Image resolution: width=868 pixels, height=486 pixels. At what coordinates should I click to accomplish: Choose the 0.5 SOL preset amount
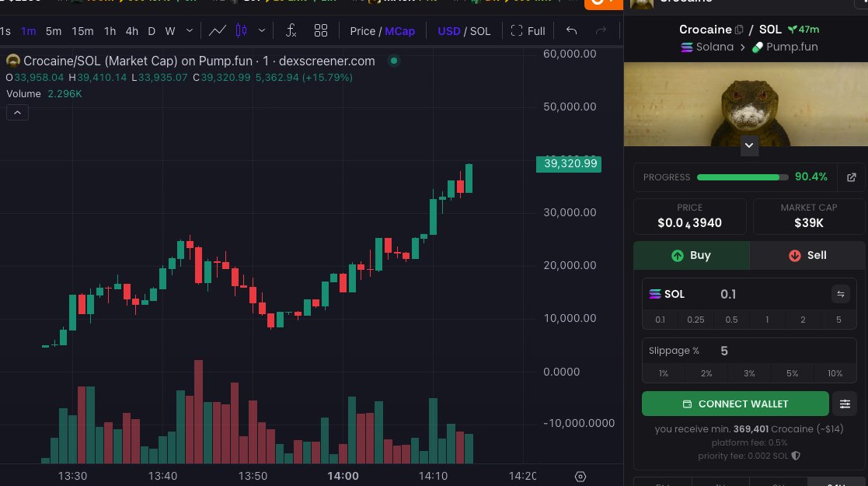pyautogui.click(x=731, y=320)
